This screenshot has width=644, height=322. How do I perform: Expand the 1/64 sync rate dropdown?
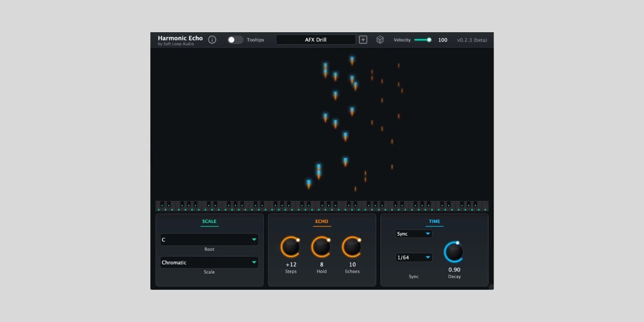(x=413, y=257)
